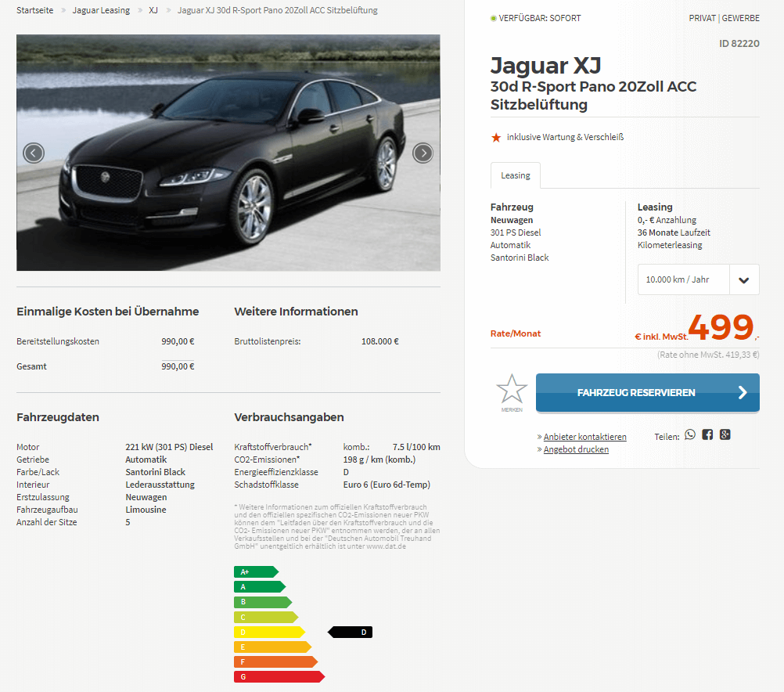This screenshot has width=784, height=692.
Task: Show the previous car photo
Action: click(34, 153)
